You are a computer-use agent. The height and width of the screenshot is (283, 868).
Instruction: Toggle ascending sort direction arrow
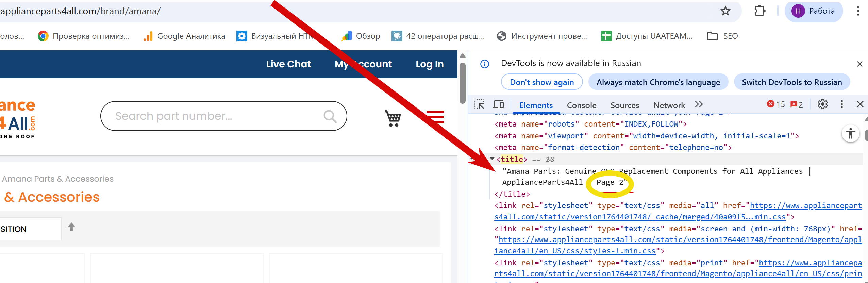pyautogui.click(x=71, y=227)
